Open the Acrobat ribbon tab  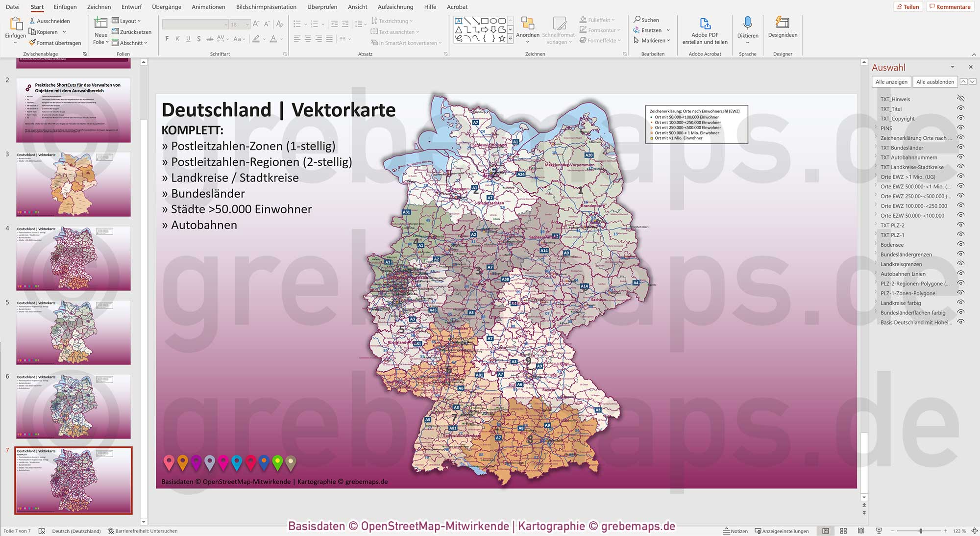coord(457,7)
